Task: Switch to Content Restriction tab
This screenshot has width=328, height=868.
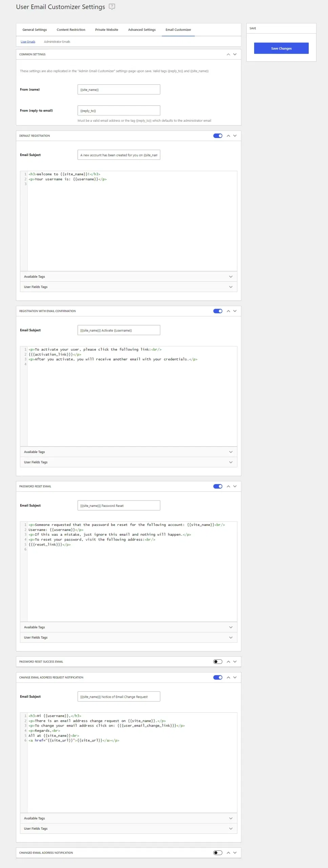Action: [x=71, y=30]
